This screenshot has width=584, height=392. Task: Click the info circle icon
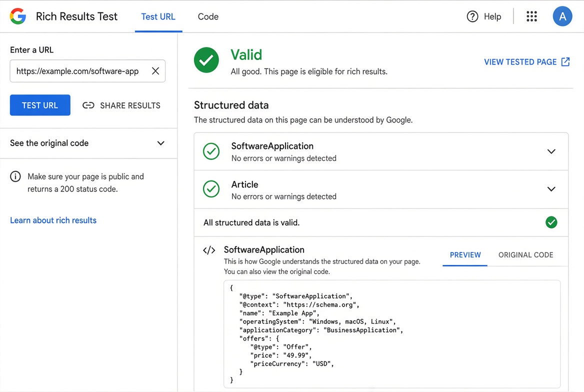click(x=15, y=176)
